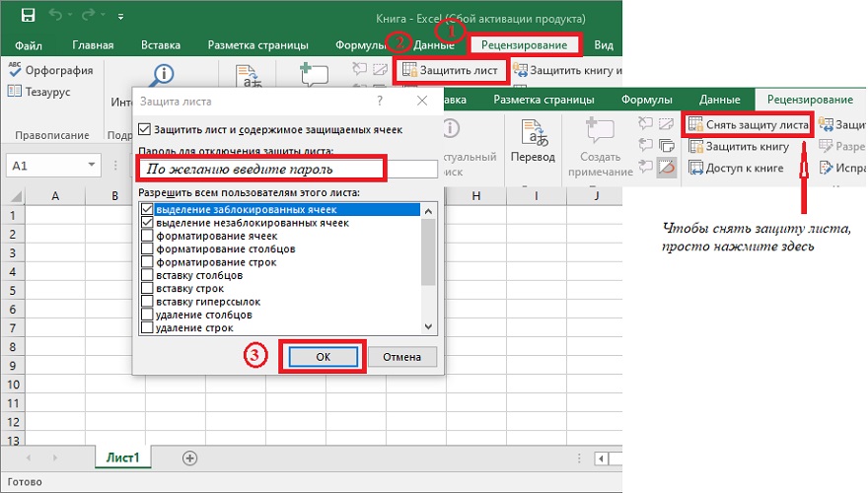Enable вставку столбцов checkbox
This screenshot has width=868, height=493.
click(x=147, y=275)
